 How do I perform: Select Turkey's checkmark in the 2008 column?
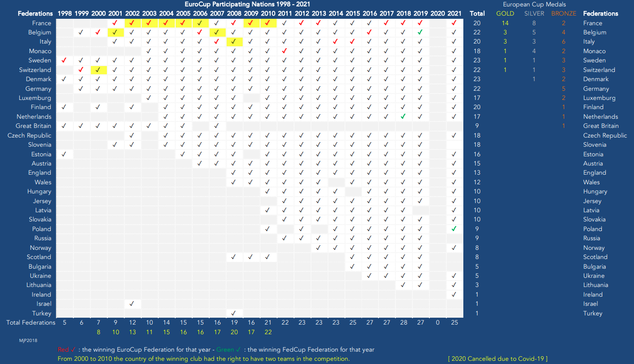pos(234,313)
